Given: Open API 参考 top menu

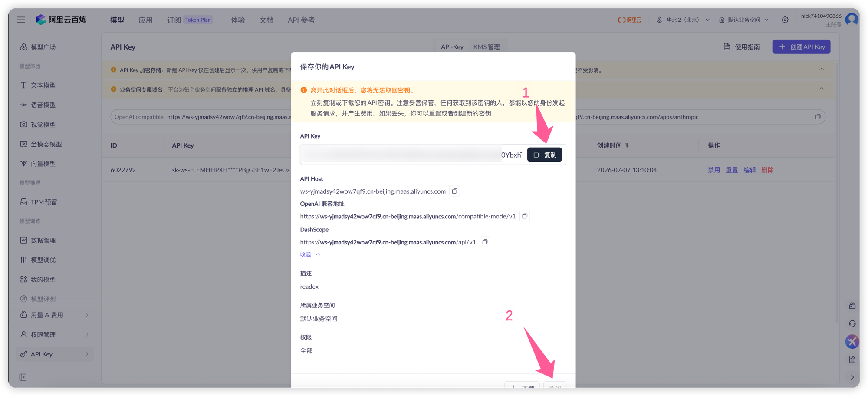Looking at the screenshot, I should (x=301, y=20).
